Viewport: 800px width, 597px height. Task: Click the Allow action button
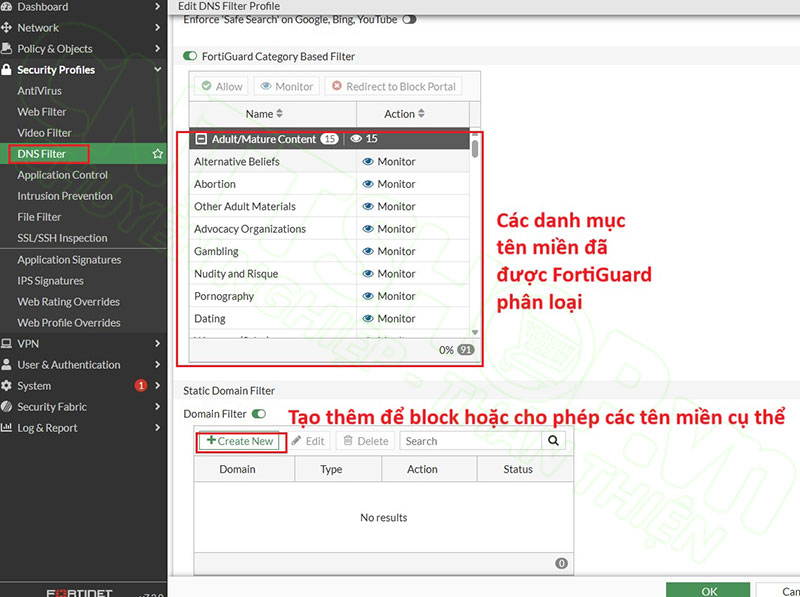click(222, 86)
